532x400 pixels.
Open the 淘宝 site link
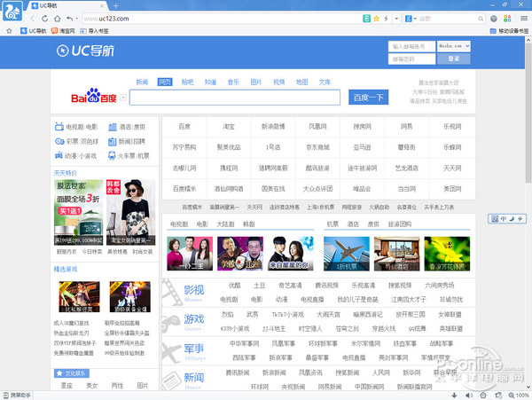pos(229,127)
